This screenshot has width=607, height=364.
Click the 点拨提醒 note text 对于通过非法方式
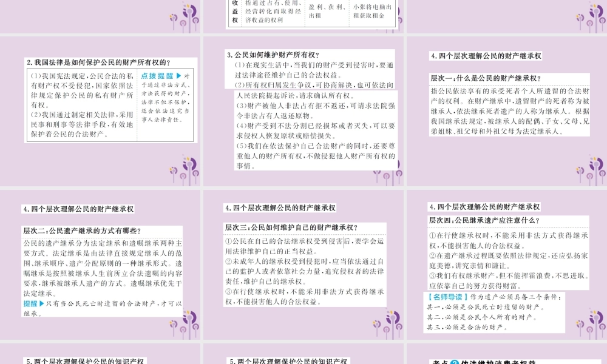165,98
